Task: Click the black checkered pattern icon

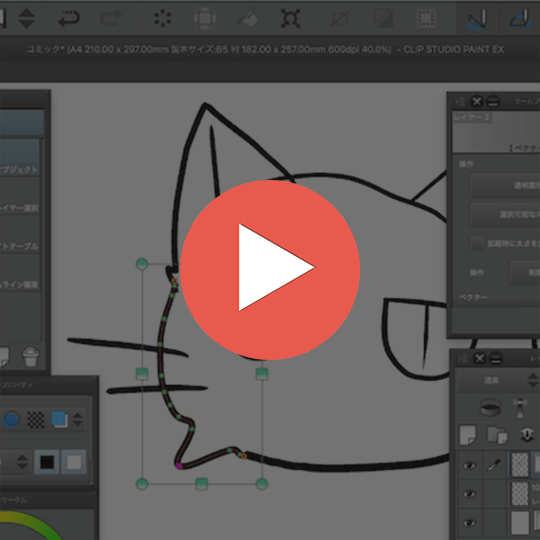Action: [36, 419]
